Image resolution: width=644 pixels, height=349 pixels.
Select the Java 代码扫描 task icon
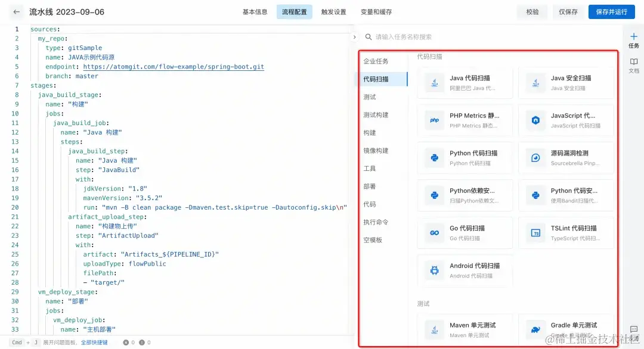(434, 82)
